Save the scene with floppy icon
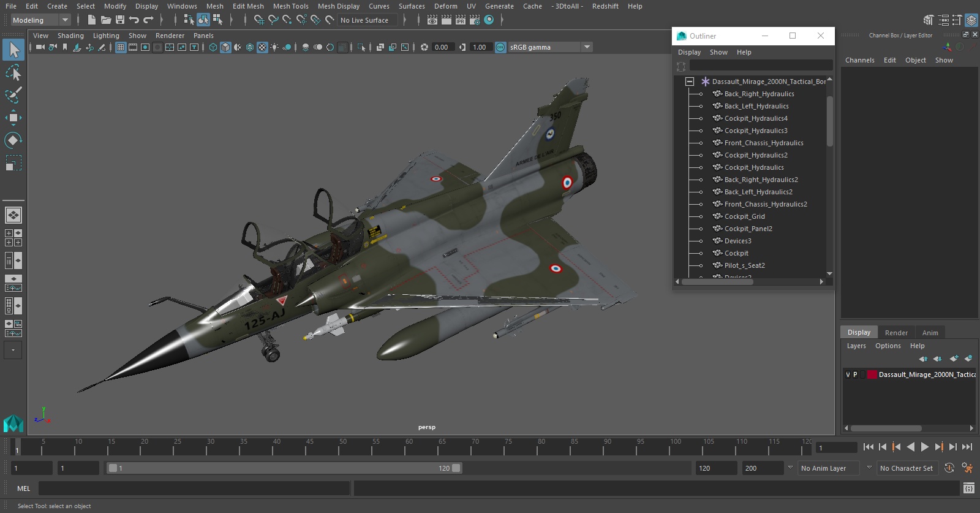 [x=119, y=20]
